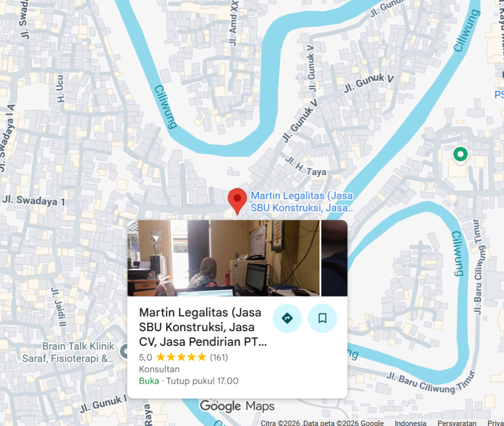Save the place with the bookmark icon
The width and height of the screenshot is (504, 426).
coord(322,318)
